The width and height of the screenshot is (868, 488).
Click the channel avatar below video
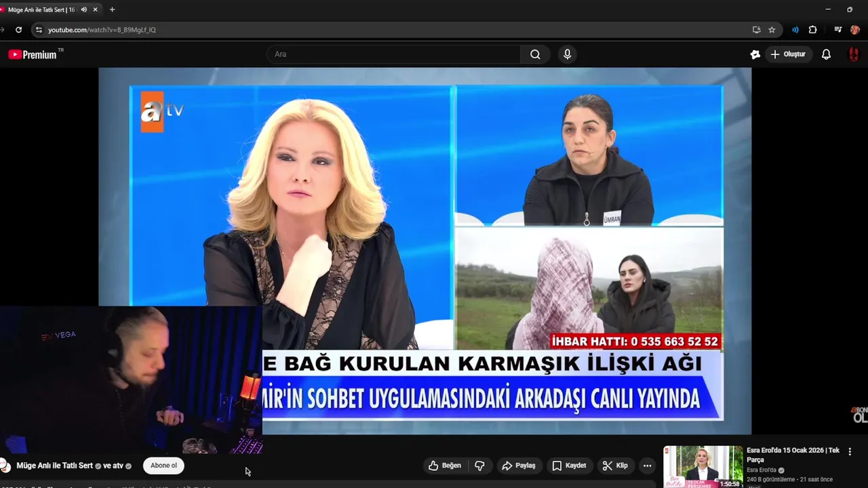[5, 466]
